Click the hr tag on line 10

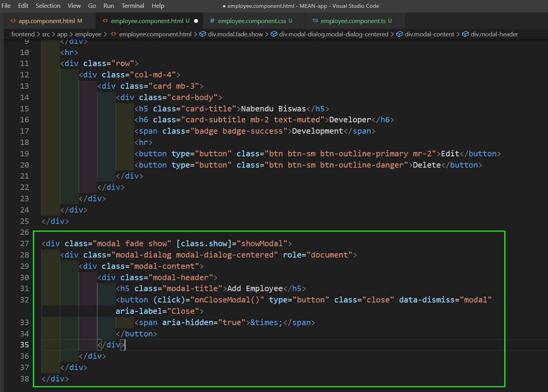click(x=69, y=52)
